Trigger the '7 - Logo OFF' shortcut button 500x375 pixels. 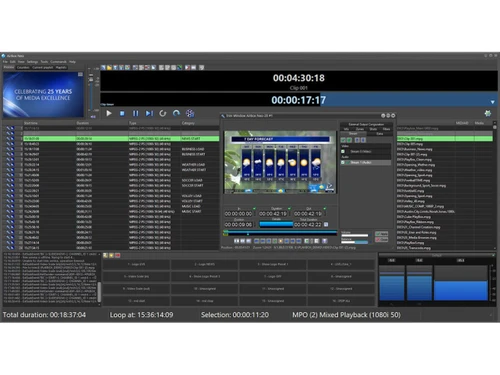tap(273, 276)
